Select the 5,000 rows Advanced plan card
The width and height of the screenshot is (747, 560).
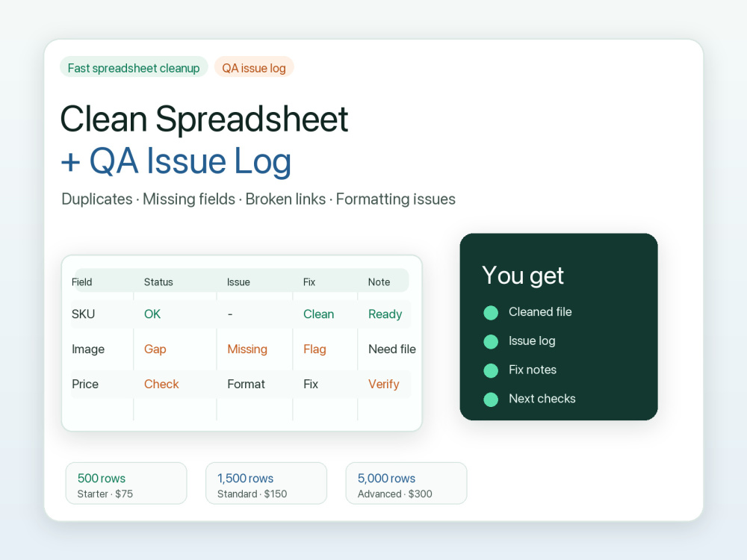pyautogui.click(x=406, y=483)
